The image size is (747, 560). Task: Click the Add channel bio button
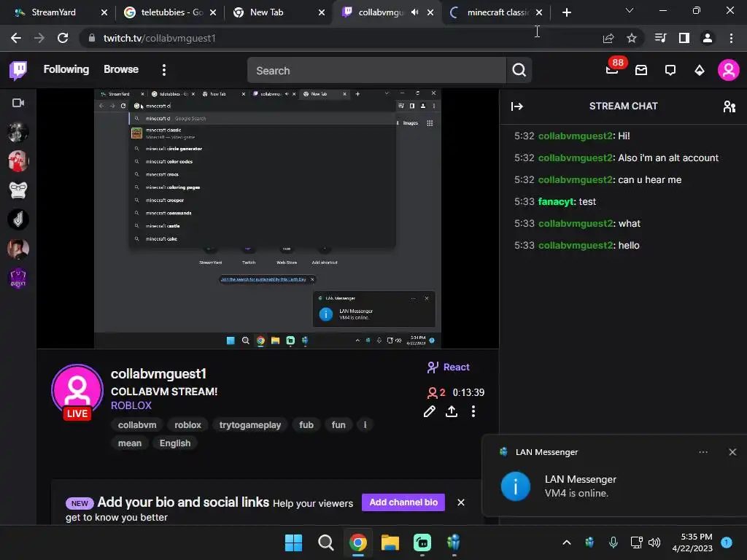tap(403, 502)
